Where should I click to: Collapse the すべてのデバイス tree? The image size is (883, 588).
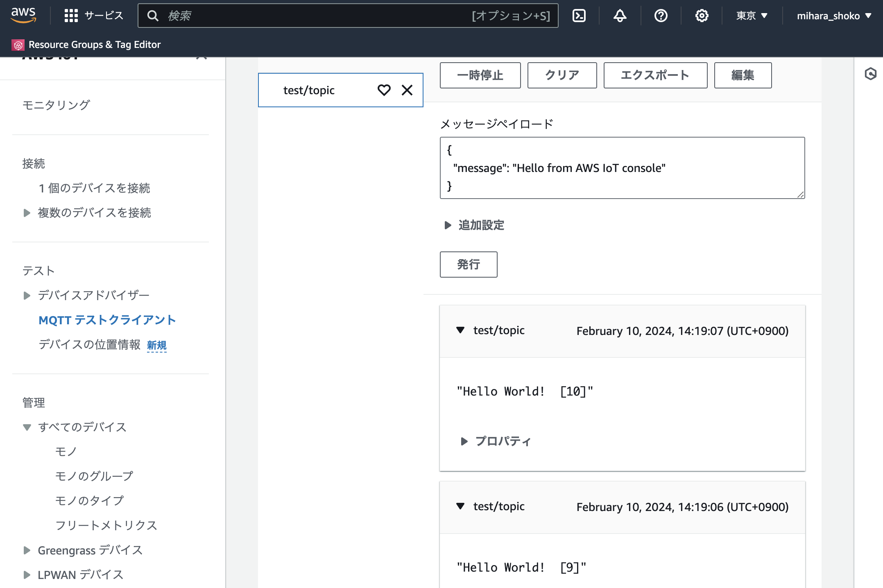pos(27,427)
